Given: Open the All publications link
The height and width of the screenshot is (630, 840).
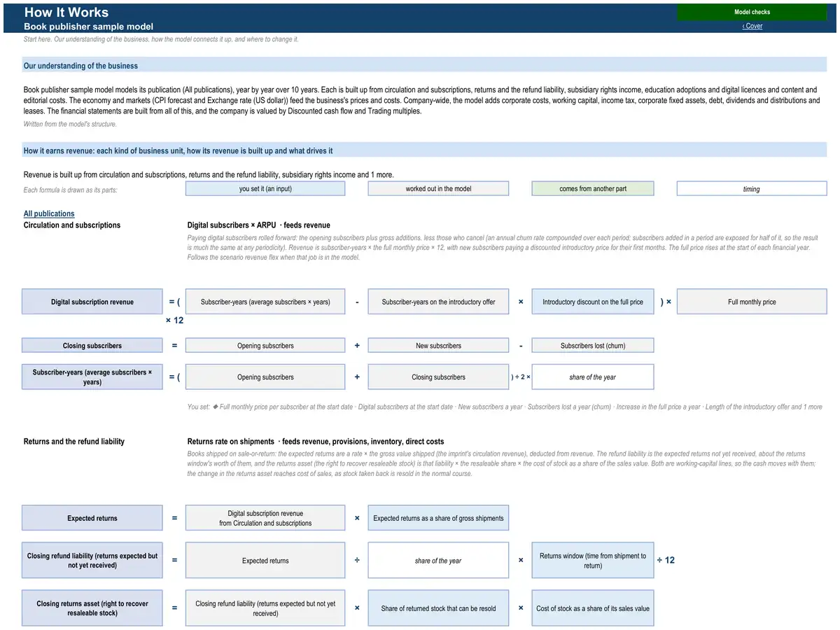Looking at the screenshot, I should [x=49, y=213].
